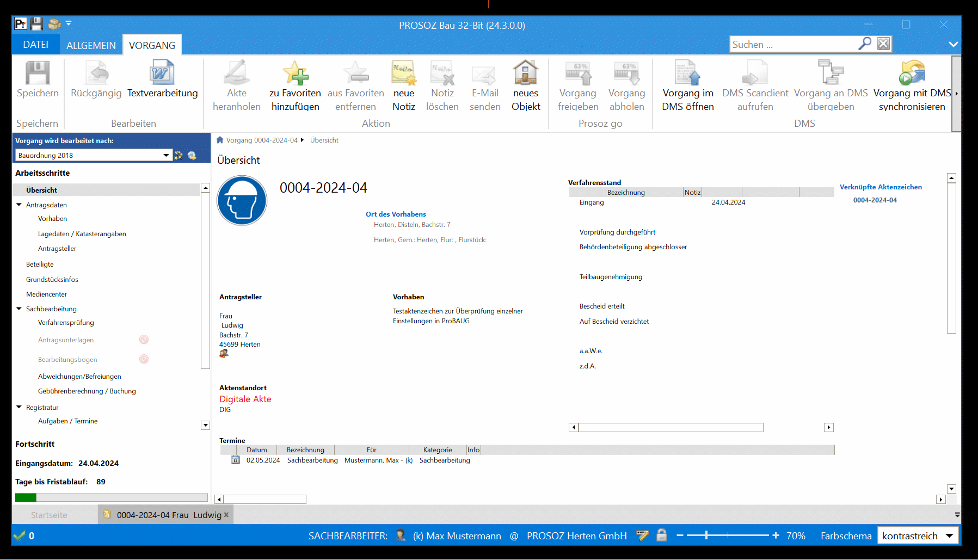Viewport: 978px width, 560px height.
Task: Click the globe icon beside Bauordnung dropdown
Action: (x=192, y=155)
